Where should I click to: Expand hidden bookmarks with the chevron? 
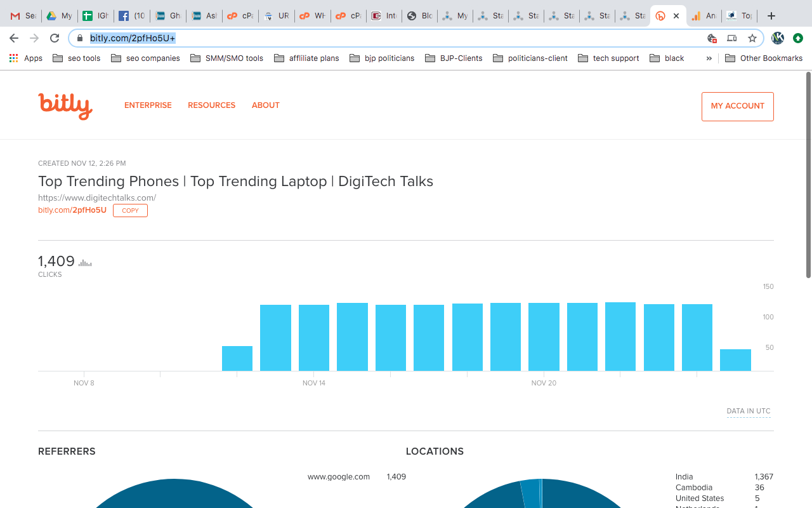pyautogui.click(x=709, y=58)
